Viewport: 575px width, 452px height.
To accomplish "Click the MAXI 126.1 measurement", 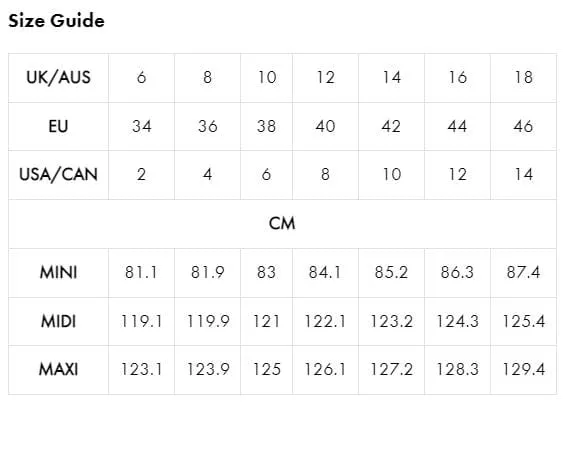I will click(x=325, y=369).
